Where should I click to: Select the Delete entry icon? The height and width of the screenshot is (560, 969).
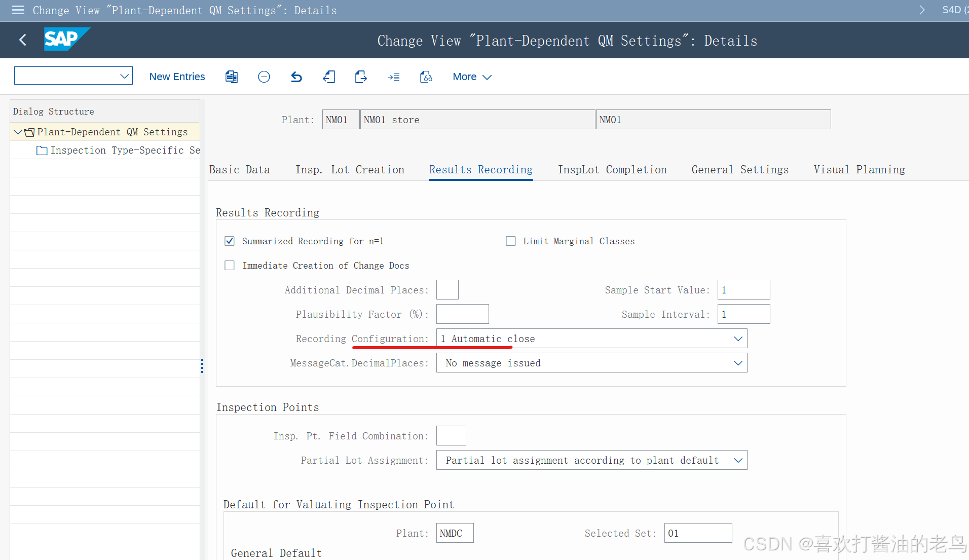coord(264,77)
